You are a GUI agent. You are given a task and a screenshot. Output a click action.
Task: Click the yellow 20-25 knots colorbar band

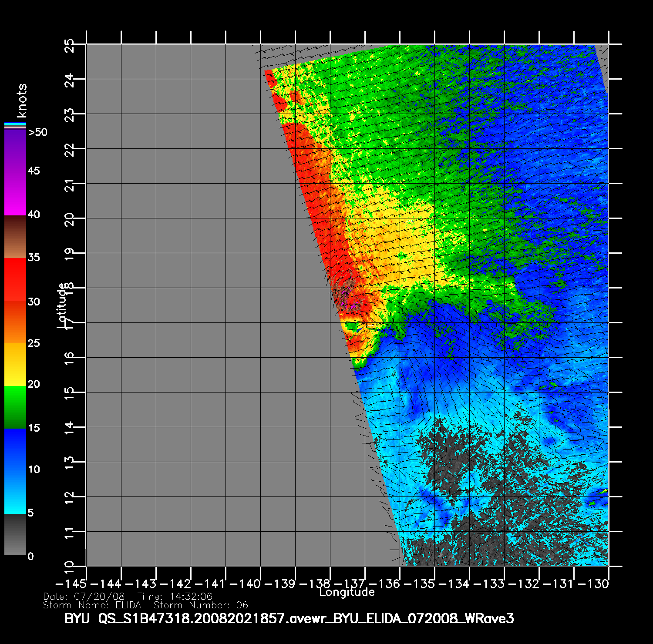[15, 365]
